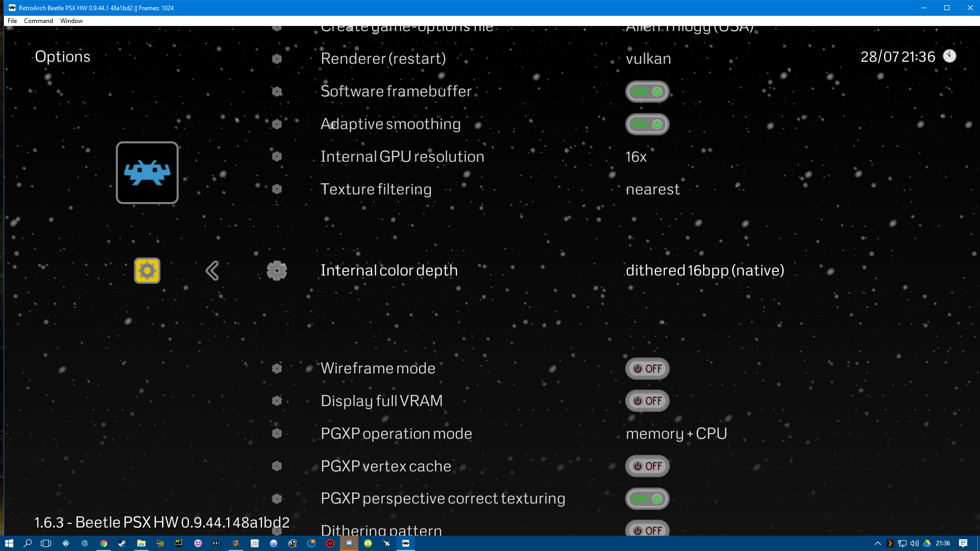This screenshot has width=980, height=551.
Task: Click the taskbar clock showing 21:36
Action: tap(943, 543)
